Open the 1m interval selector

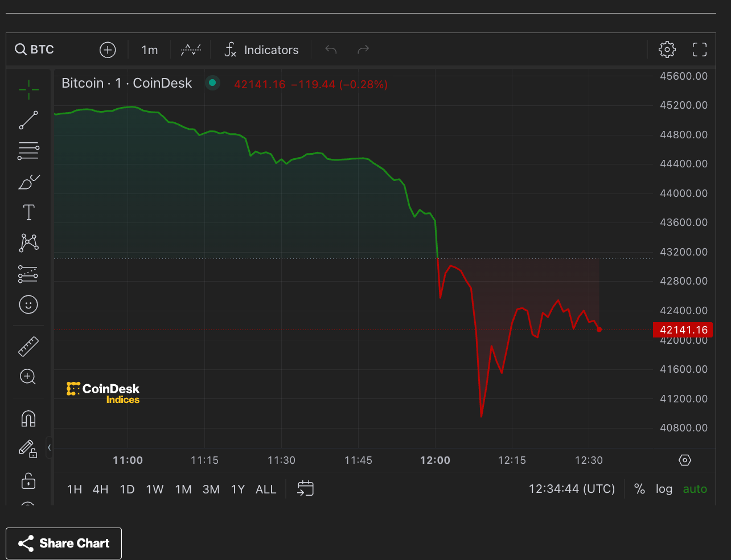149,50
